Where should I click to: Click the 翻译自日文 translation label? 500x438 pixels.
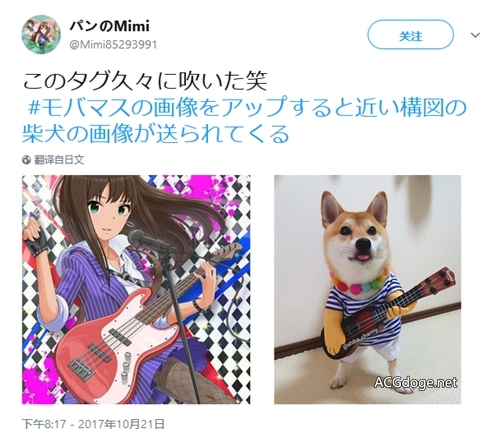tap(59, 160)
